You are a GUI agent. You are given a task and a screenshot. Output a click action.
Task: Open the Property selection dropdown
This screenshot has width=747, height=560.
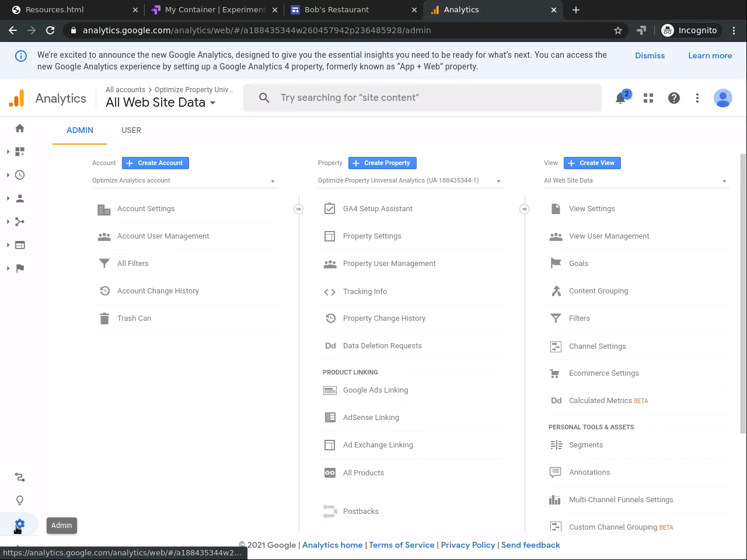[410, 181]
